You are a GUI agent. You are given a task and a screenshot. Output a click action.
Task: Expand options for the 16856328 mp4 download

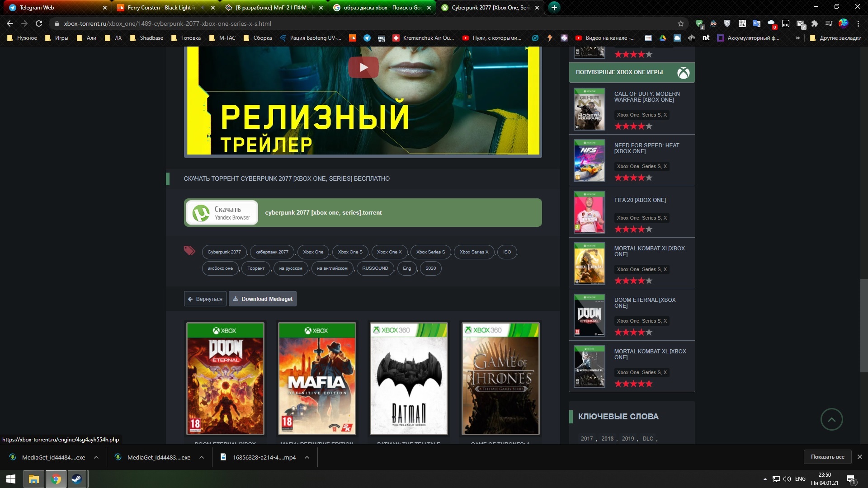tap(307, 457)
